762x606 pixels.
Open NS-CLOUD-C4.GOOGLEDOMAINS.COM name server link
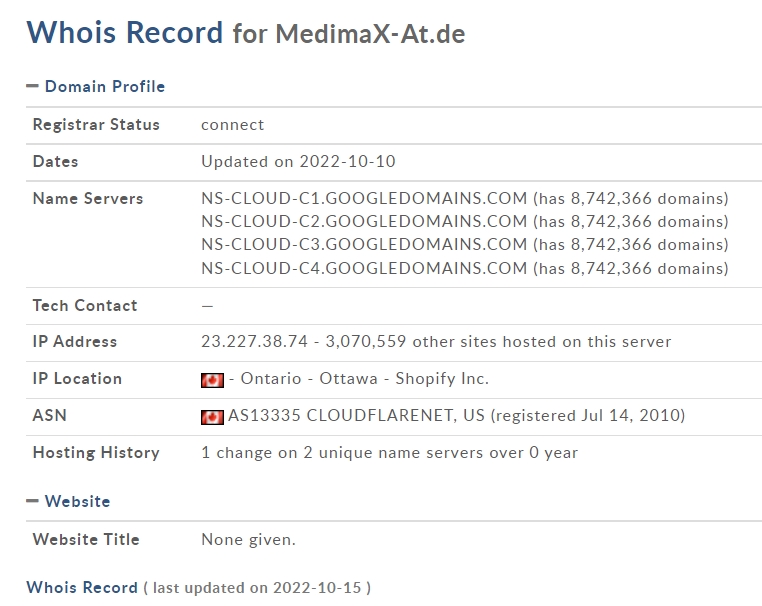364,268
